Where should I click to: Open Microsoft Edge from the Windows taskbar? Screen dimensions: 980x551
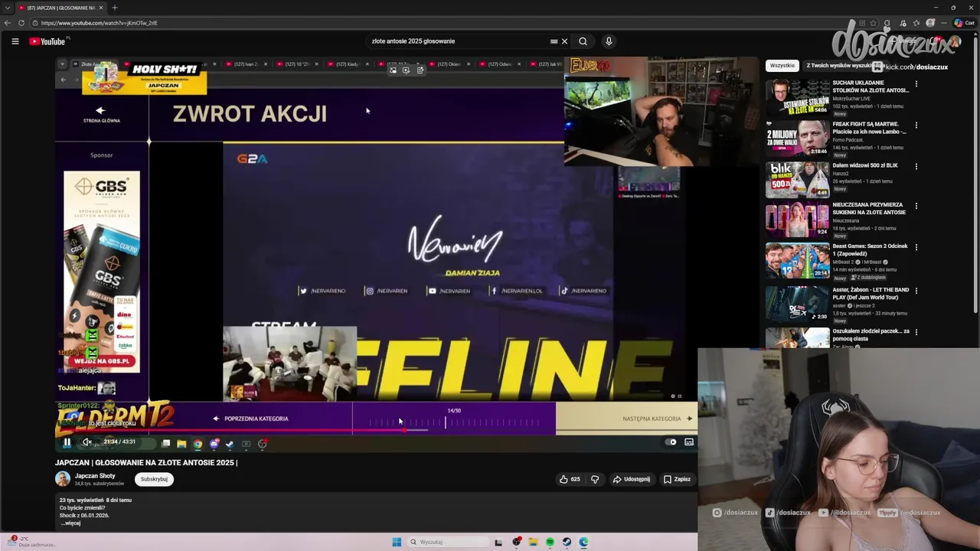pos(583,542)
